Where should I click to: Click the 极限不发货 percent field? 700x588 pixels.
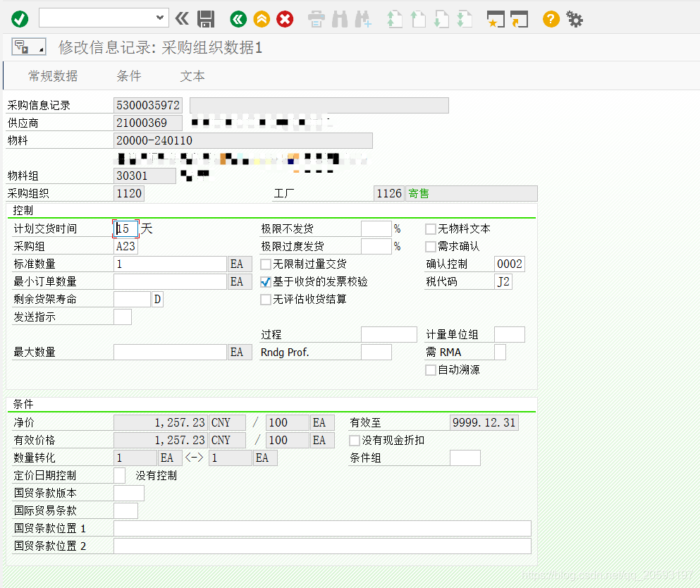[376, 228]
